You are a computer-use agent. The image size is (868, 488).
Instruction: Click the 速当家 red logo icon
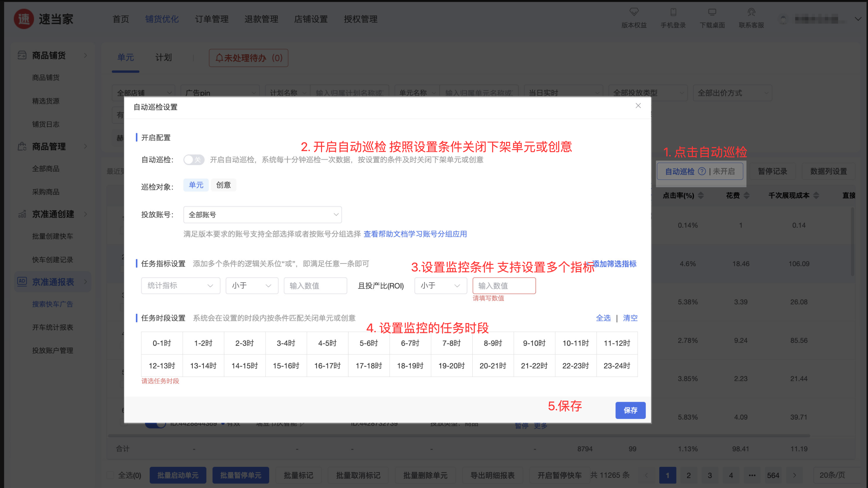[23, 19]
